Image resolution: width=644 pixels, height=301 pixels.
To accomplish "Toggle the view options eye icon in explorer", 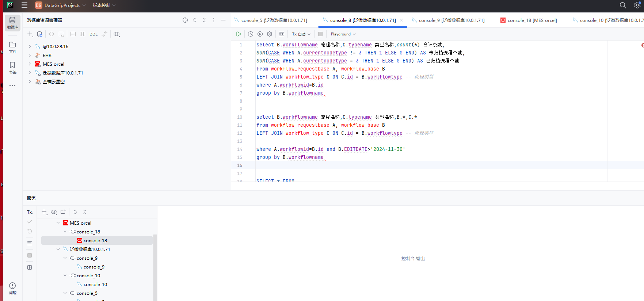I will (117, 34).
